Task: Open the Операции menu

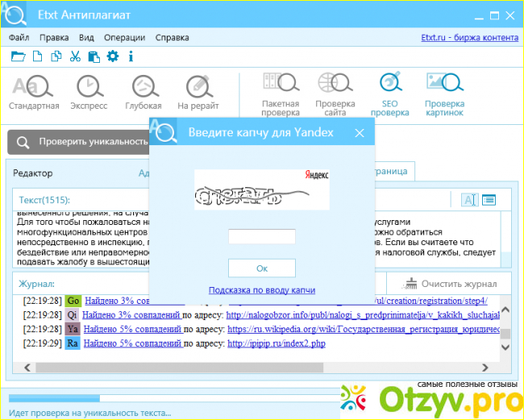Action: click(124, 37)
